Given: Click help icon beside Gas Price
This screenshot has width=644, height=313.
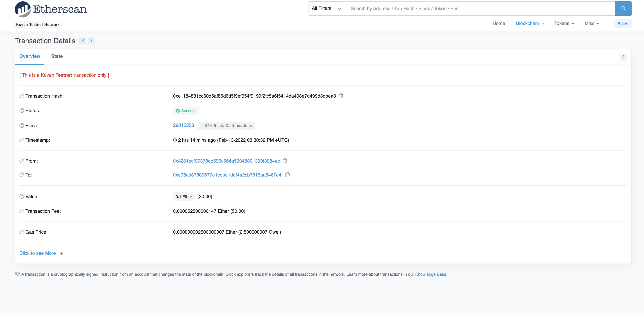Looking at the screenshot, I should click(x=22, y=232).
